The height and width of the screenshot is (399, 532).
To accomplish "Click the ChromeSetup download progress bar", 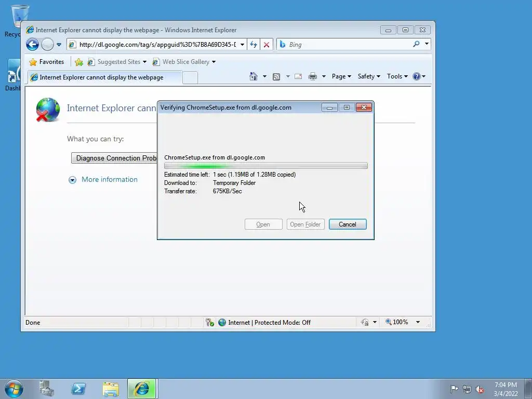I will click(x=265, y=166).
